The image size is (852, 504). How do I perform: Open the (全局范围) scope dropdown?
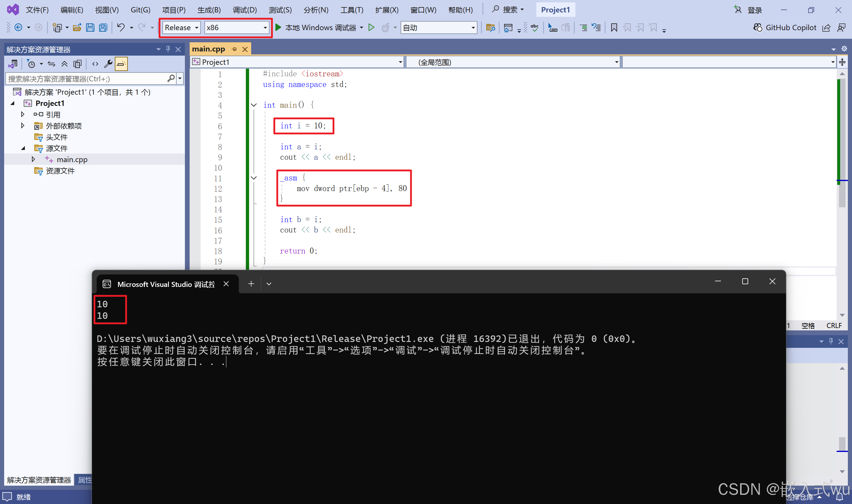coord(513,62)
